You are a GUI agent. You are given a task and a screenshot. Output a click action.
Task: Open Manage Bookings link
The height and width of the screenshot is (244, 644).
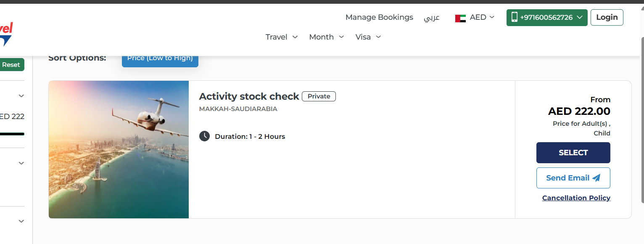coord(379,17)
